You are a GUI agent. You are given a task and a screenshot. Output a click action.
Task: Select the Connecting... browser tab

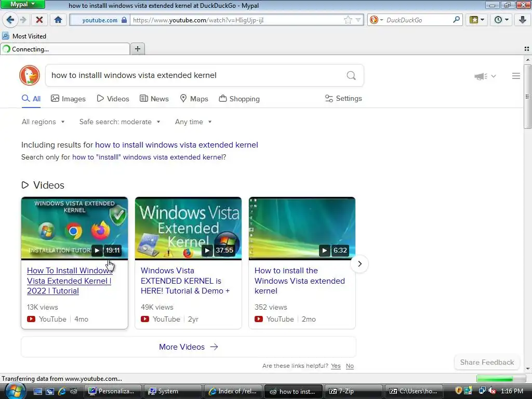65,49
